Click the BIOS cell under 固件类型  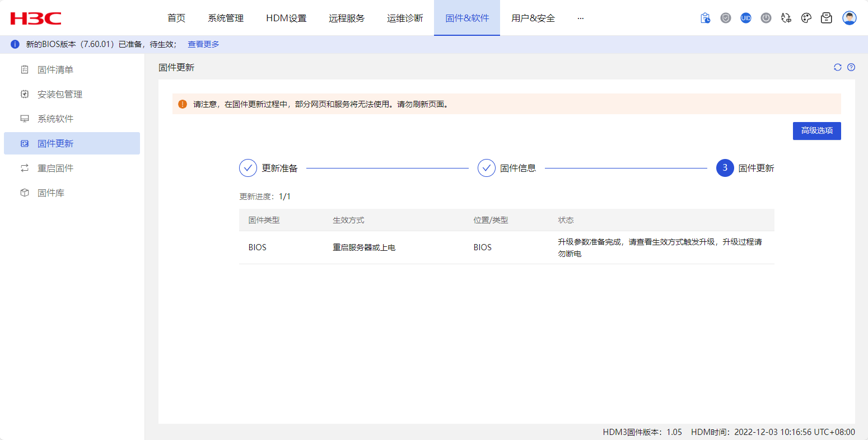[258, 247]
